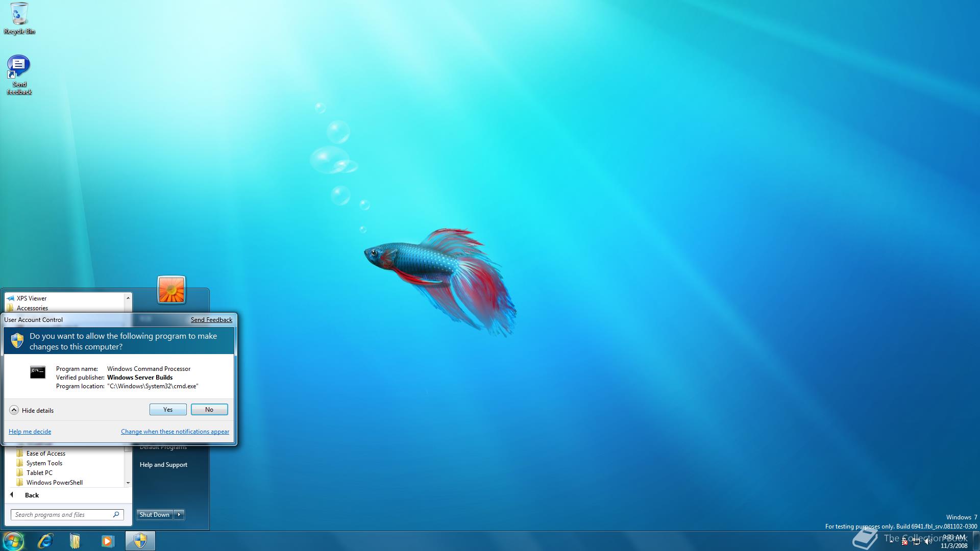The image size is (980, 551).
Task: Click the cmd.exe program location path
Action: click(x=153, y=386)
